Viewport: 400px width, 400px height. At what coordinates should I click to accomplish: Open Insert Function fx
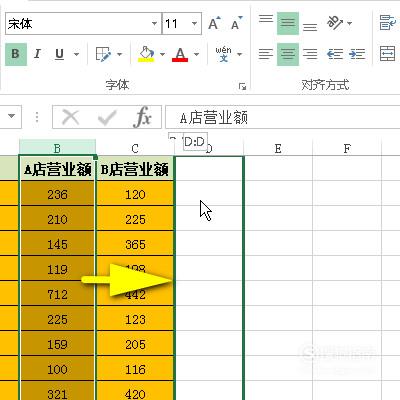(143, 117)
